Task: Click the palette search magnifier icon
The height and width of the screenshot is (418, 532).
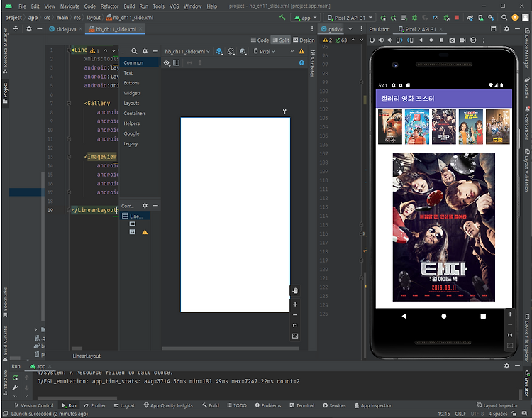Action: tap(134, 51)
